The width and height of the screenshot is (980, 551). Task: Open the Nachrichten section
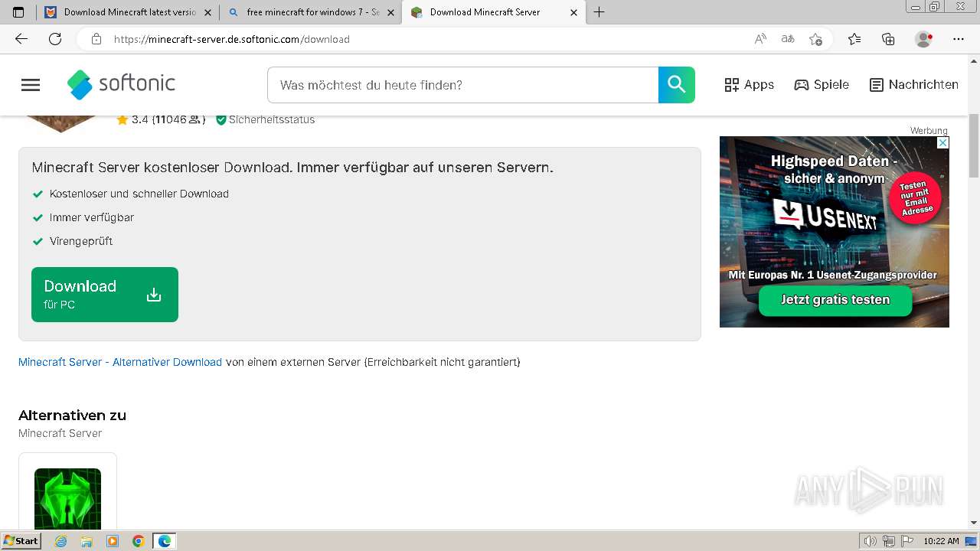(x=914, y=85)
